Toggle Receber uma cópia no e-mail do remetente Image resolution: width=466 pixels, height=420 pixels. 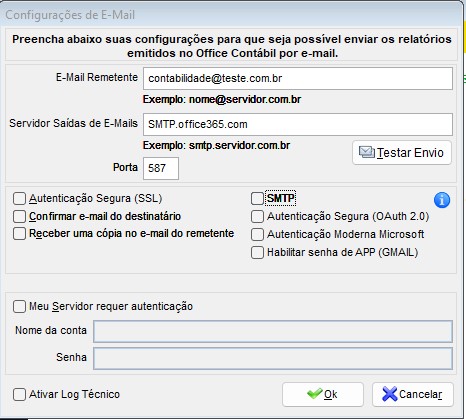pyautogui.click(x=19, y=233)
